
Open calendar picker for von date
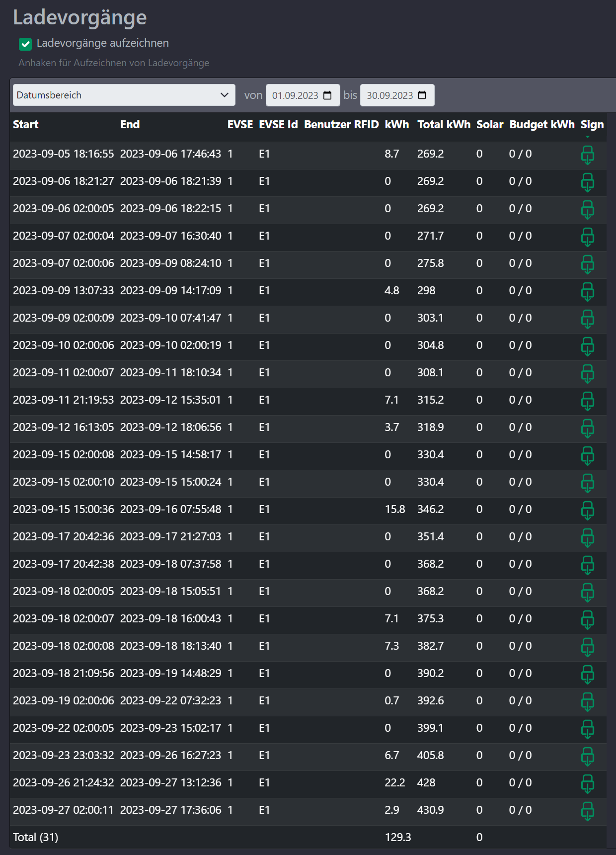[x=327, y=95]
